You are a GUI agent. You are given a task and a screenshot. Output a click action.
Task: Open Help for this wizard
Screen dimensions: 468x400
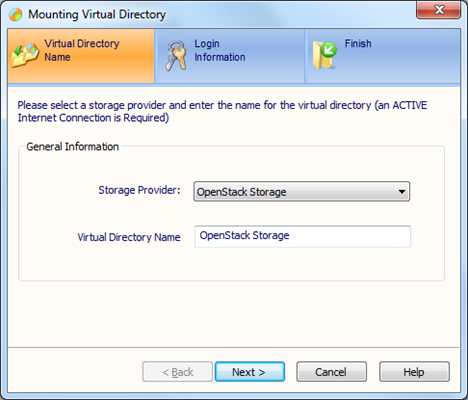click(x=414, y=372)
